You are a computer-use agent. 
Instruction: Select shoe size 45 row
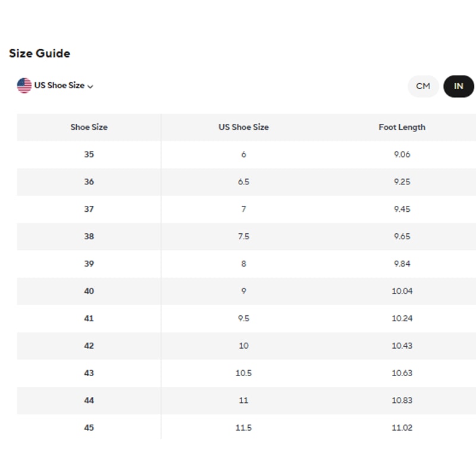click(x=89, y=428)
